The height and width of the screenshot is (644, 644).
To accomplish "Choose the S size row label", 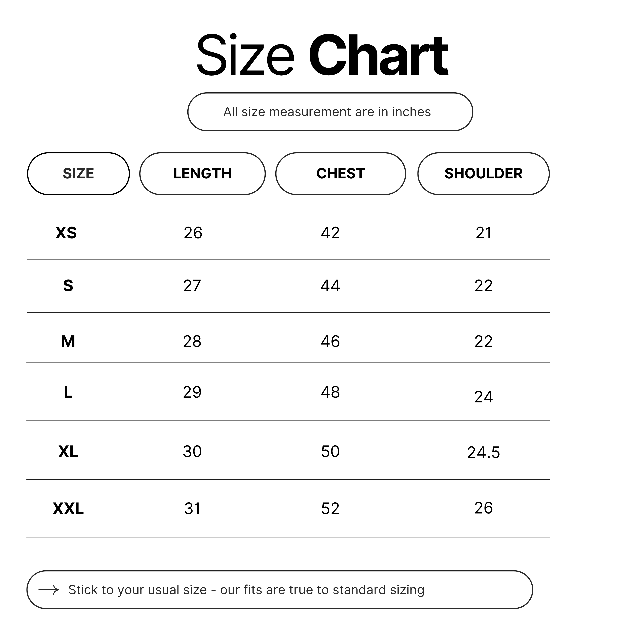I will pyautogui.click(x=68, y=286).
